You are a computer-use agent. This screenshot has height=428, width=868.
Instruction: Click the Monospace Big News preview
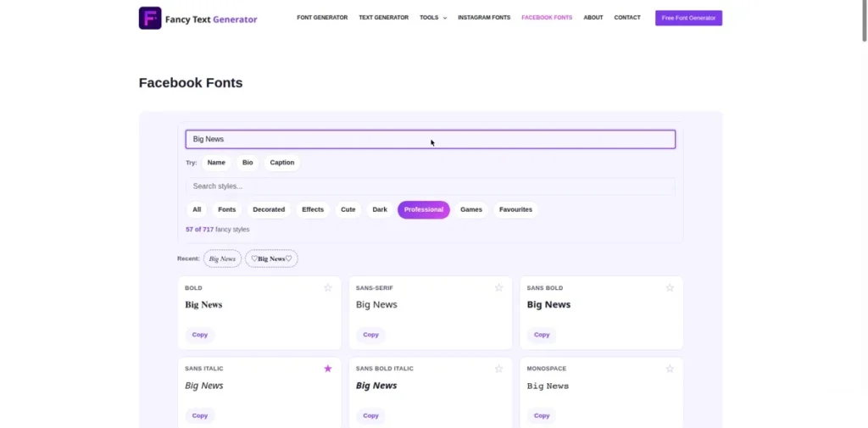548,386
